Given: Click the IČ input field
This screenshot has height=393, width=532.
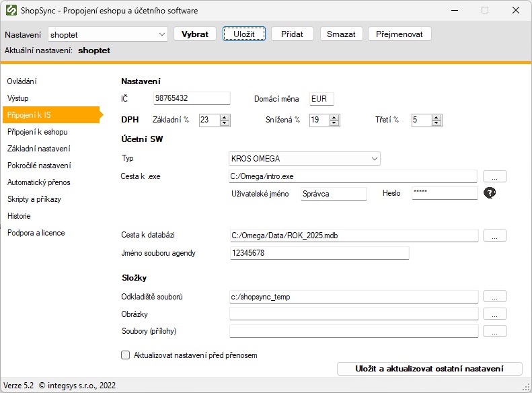Looking at the screenshot, I should (x=192, y=98).
